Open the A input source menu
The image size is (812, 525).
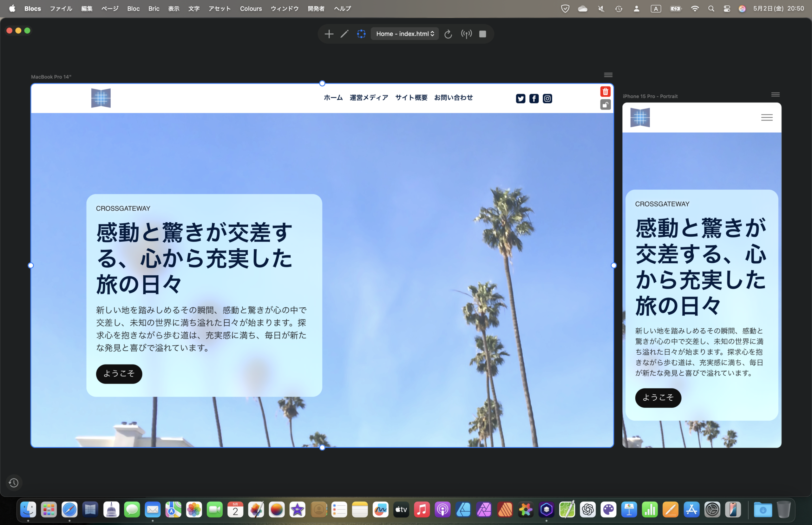click(x=656, y=9)
